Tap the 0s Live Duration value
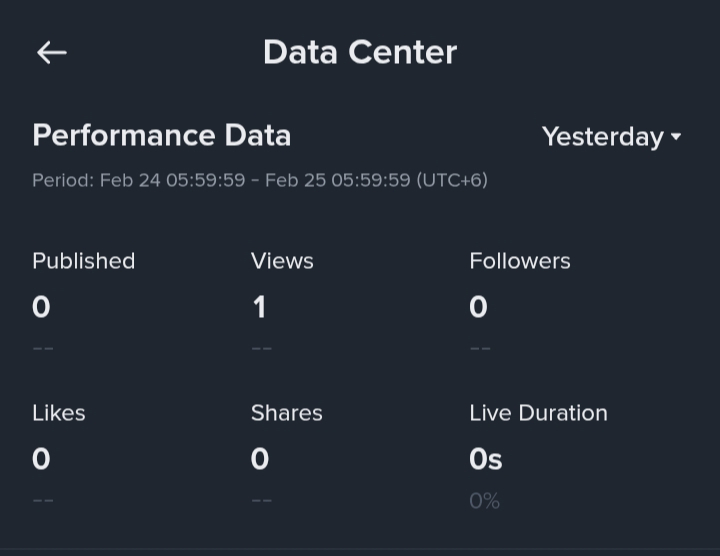 (x=486, y=459)
